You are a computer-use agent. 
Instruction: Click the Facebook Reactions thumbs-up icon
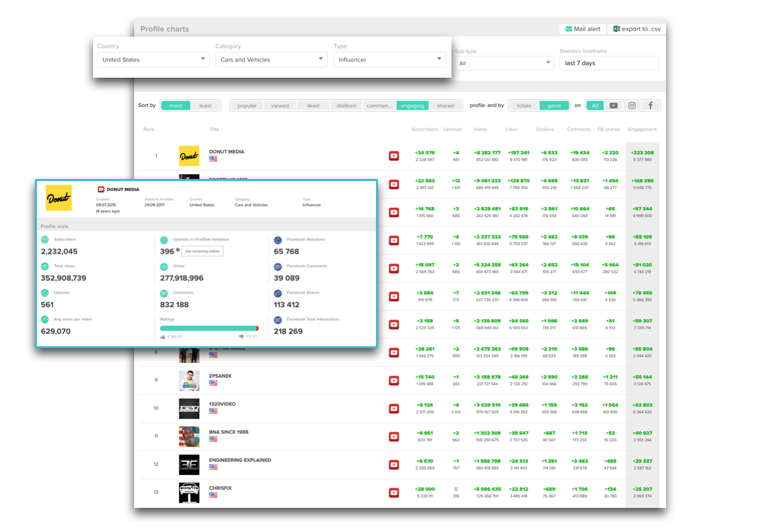(278, 240)
